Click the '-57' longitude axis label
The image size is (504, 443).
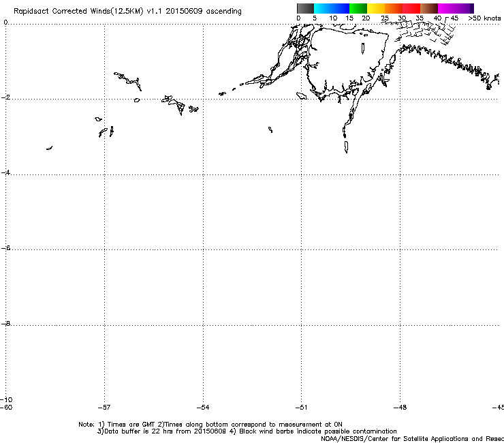point(104,408)
